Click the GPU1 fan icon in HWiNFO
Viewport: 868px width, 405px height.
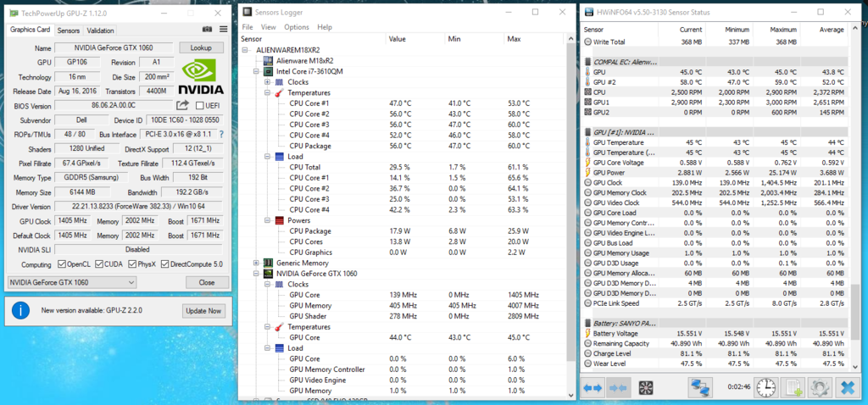click(587, 103)
